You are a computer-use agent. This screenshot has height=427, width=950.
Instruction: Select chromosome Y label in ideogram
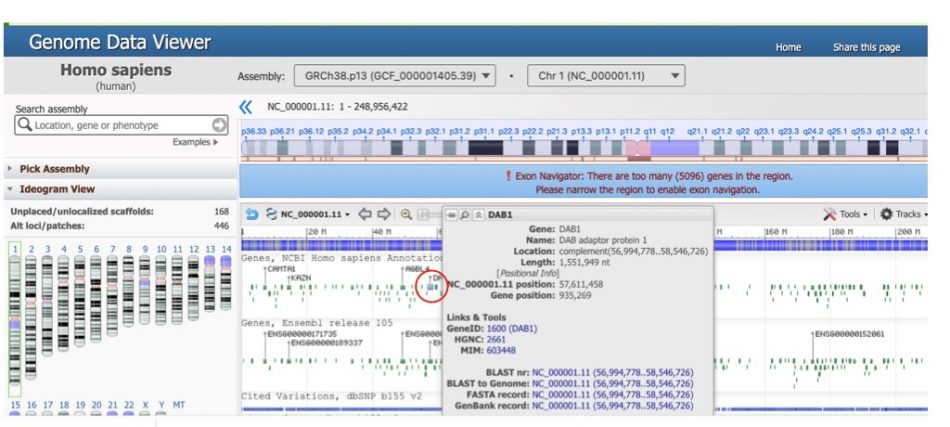(161, 405)
